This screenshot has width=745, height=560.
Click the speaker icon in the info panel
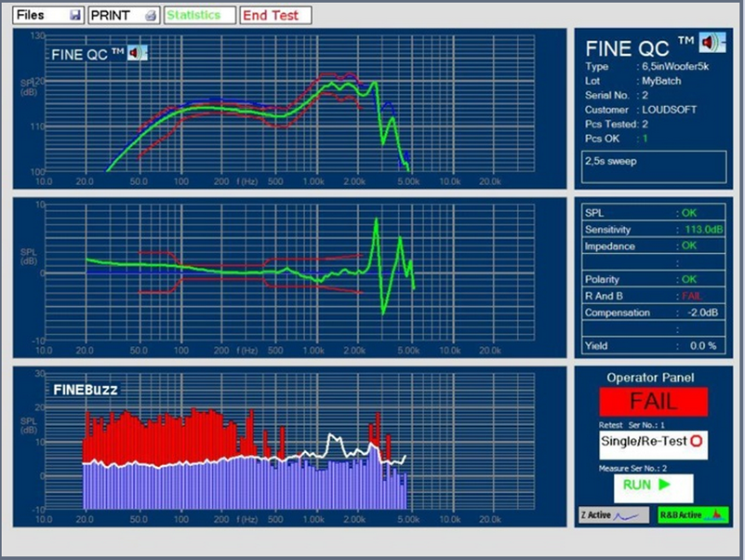(712, 43)
